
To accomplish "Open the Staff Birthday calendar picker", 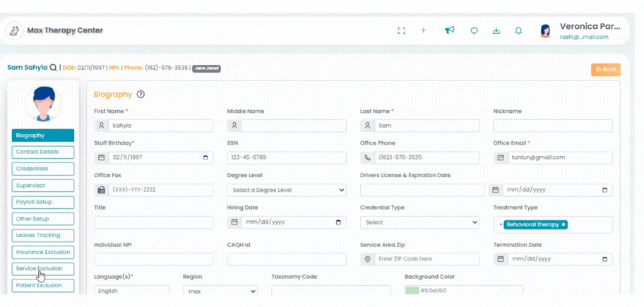I will 205,157.
